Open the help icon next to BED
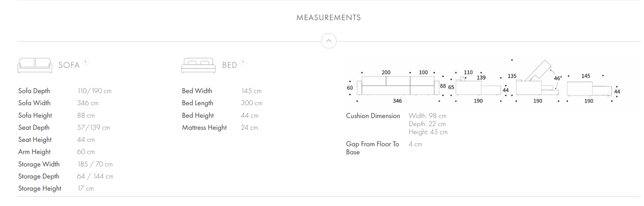Image resolution: width=644 pixels, height=206 pixels. (243, 62)
